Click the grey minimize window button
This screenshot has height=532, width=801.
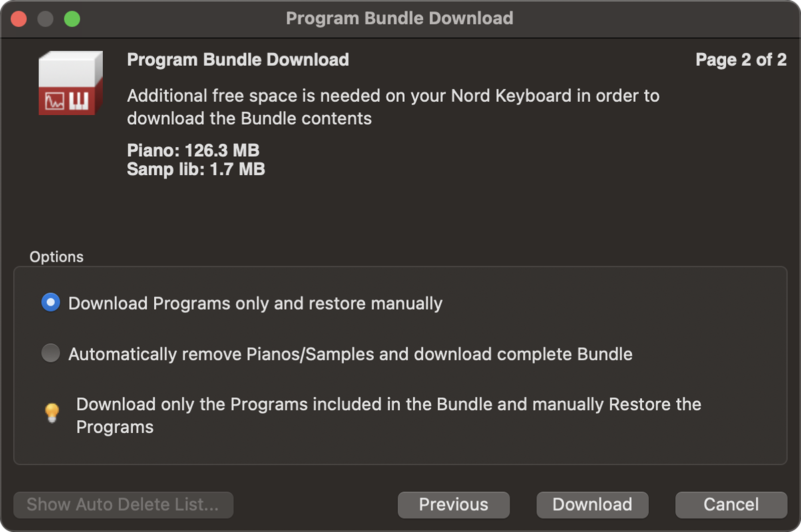pos(46,19)
